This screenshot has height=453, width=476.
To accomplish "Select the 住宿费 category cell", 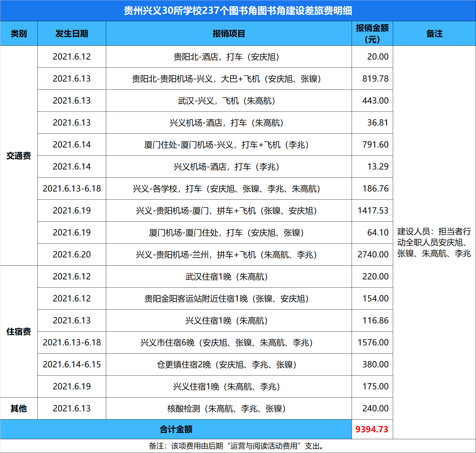I will [19, 331].
